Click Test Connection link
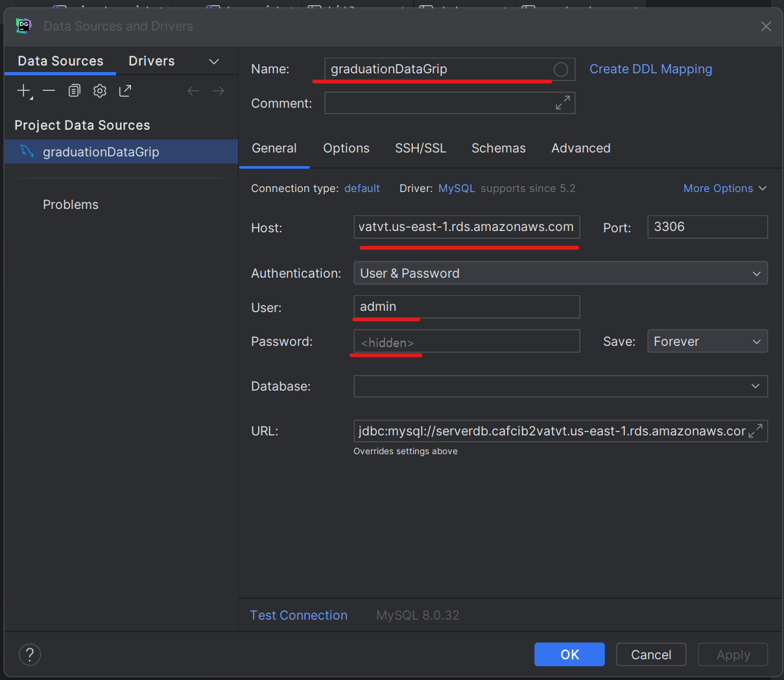This screenshot has height=680, width=784. pos(299,615)
